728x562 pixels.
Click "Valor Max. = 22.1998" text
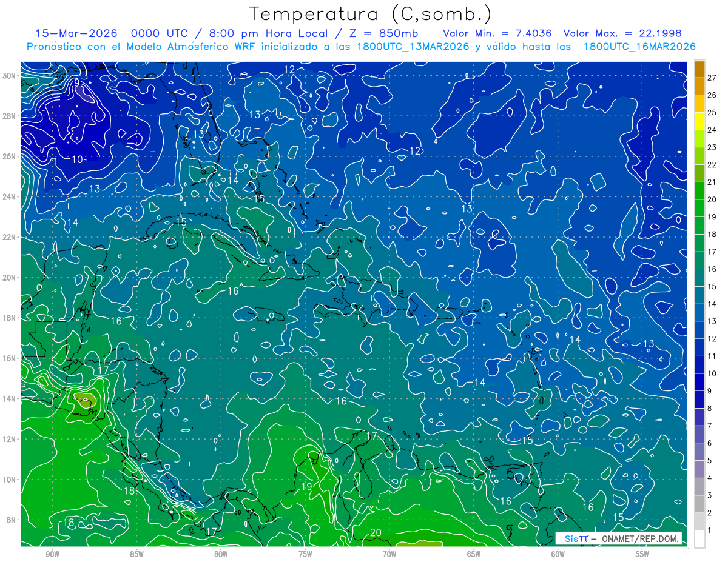tap(622, 33)
